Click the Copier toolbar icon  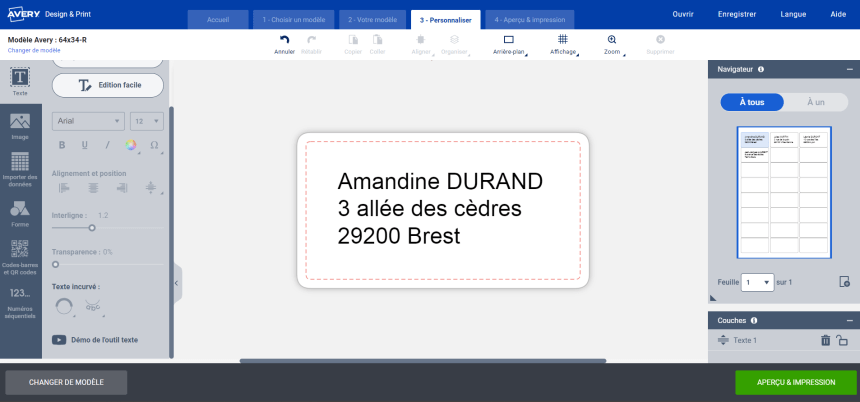click(x=353, y=40)
